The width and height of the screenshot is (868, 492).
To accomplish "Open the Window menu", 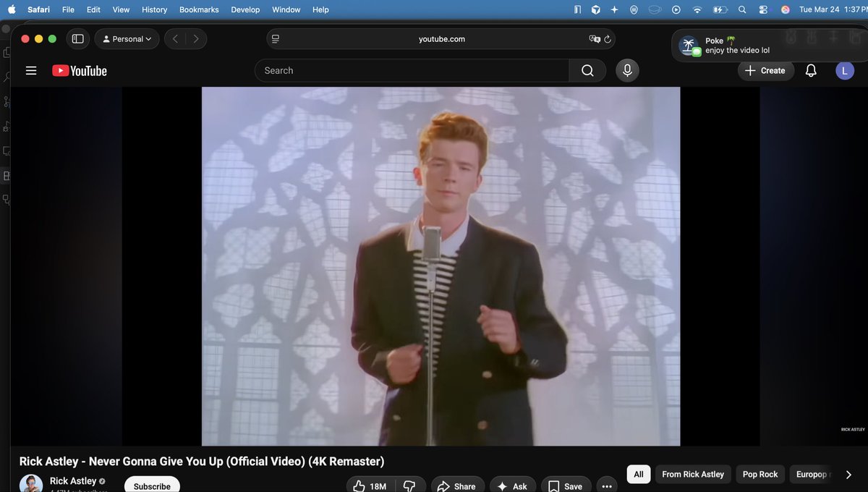I will [286, 9].
